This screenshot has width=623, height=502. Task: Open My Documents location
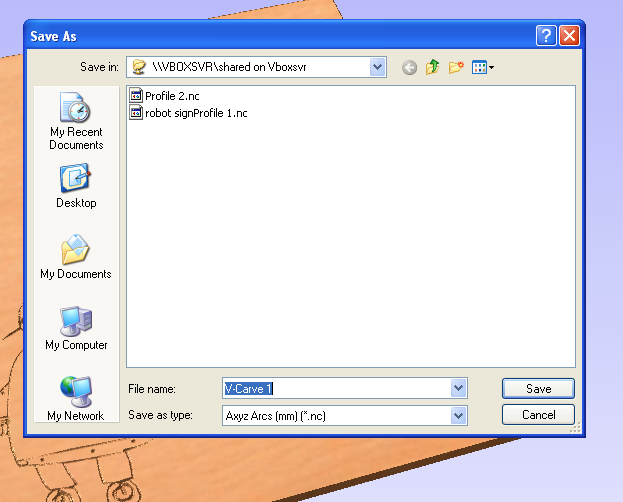click(76, 257)
